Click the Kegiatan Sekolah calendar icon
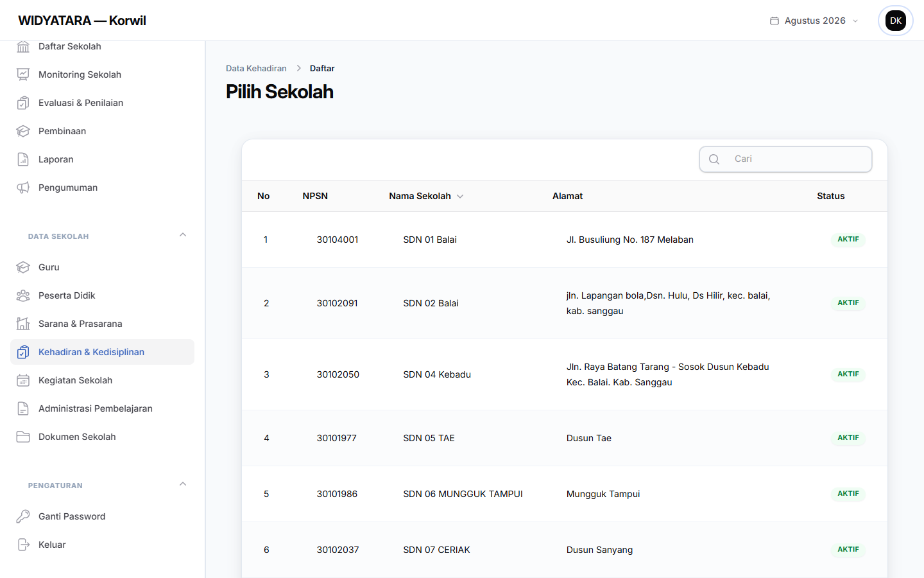This screenshot has width=924, height=578. point(23,380)
